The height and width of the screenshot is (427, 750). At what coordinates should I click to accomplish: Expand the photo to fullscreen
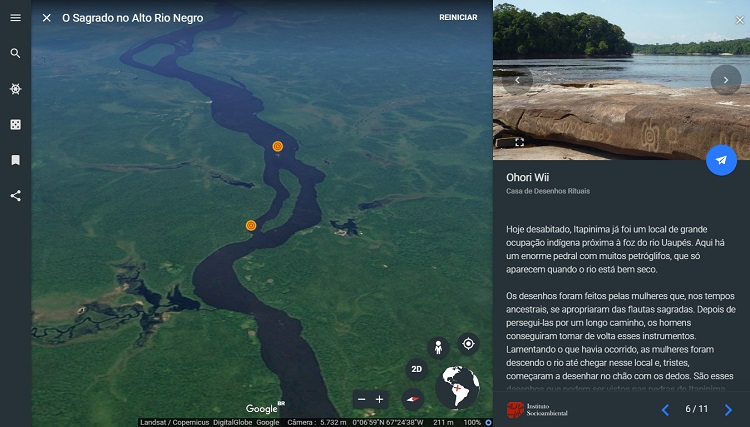[x=519, y=142]
